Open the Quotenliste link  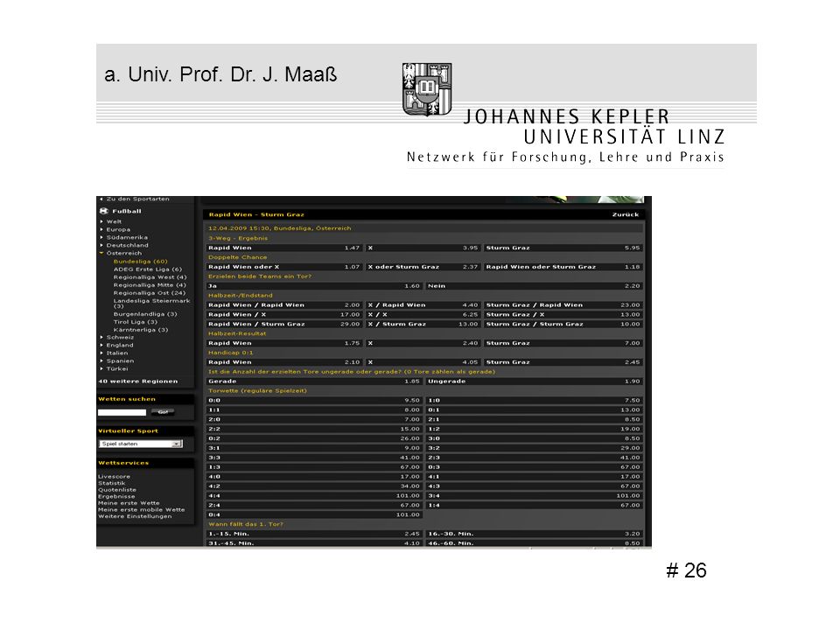click(x=116, y=490)
